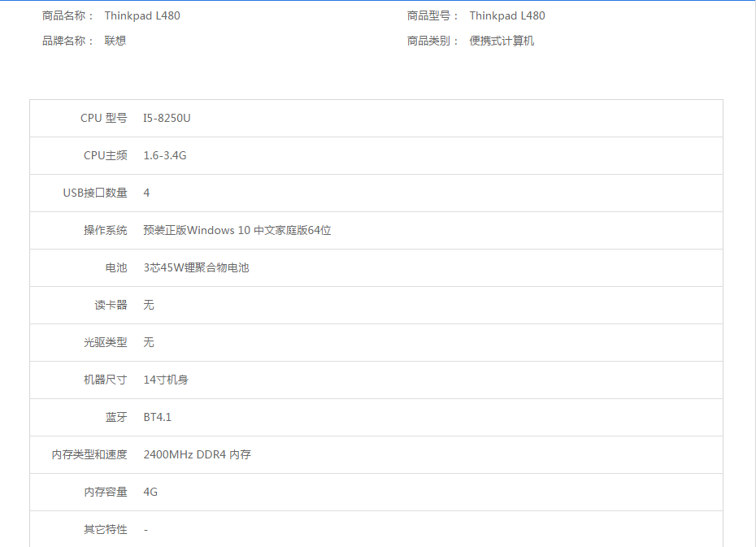Click the CPU主频 row label
This screenshot has height=547, width=756.
pyautogui.click(x=106, y=156)
